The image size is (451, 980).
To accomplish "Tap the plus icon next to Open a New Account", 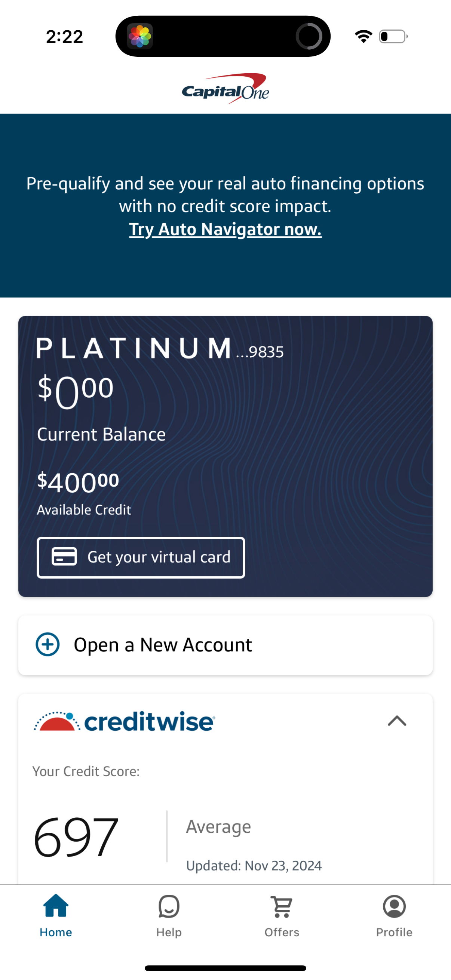I will point(48,644).
